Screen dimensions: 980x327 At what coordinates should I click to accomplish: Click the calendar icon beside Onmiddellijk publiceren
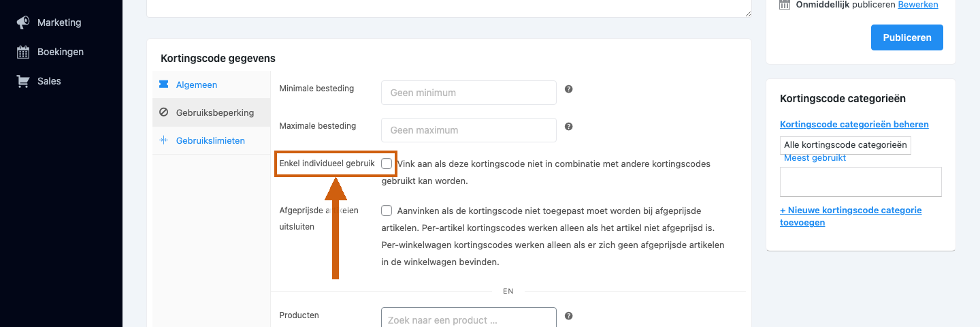(x=785, y=5)
